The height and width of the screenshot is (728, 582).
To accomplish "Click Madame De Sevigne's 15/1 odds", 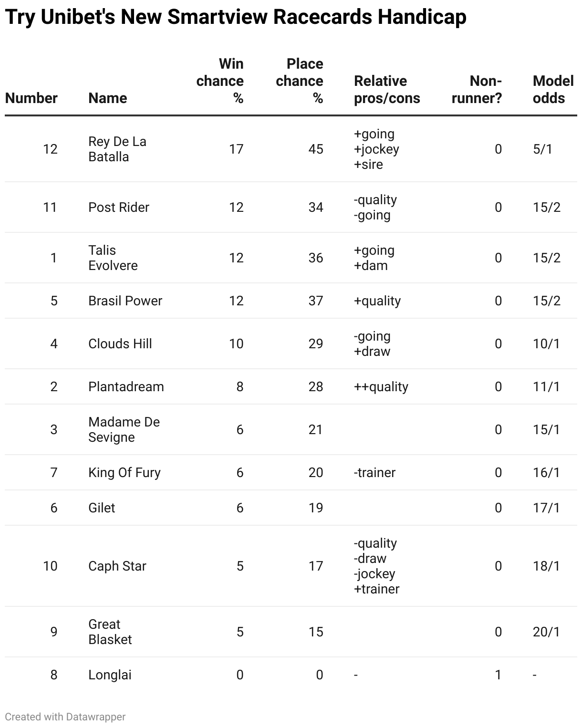I will pos(547,430).
